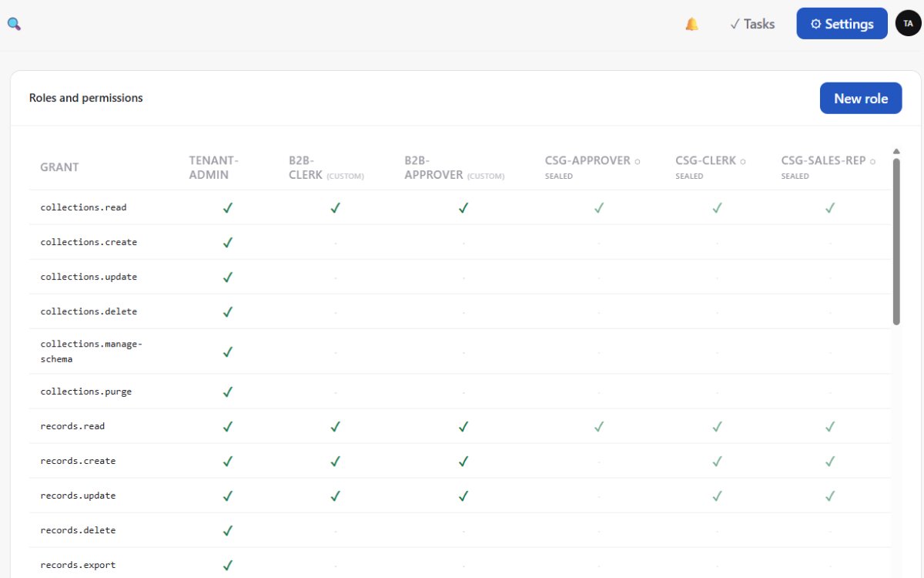This screenshot has width=924, height=578.
Task: Open the Settings section
Action: [x=842, y=24]
